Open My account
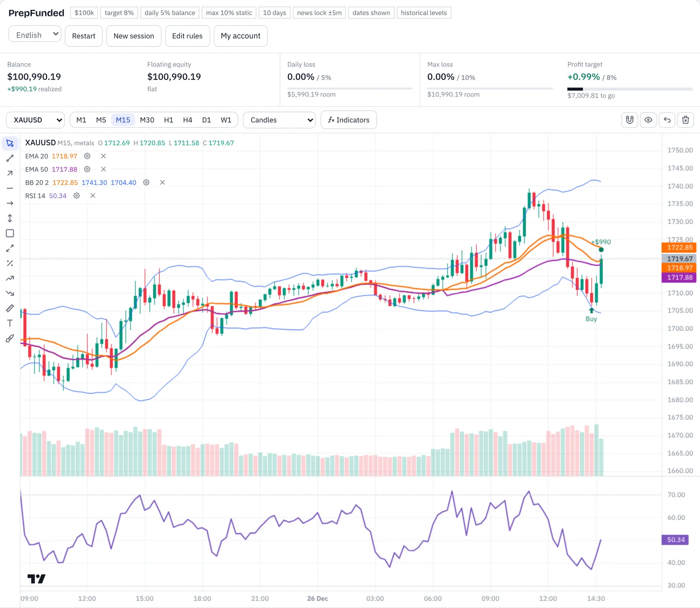This screenshot has width=700, height=608. (241, 36)
